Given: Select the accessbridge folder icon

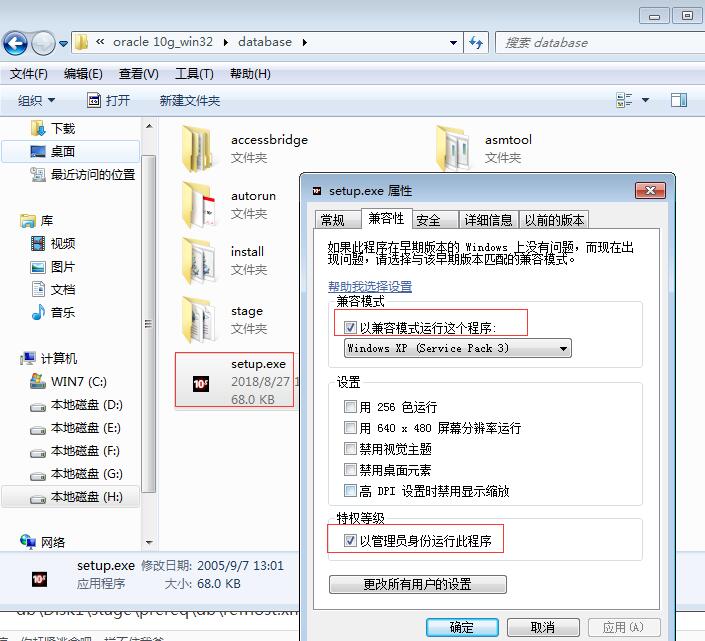Looking at the screenshot, I should [x=197, y=149].
